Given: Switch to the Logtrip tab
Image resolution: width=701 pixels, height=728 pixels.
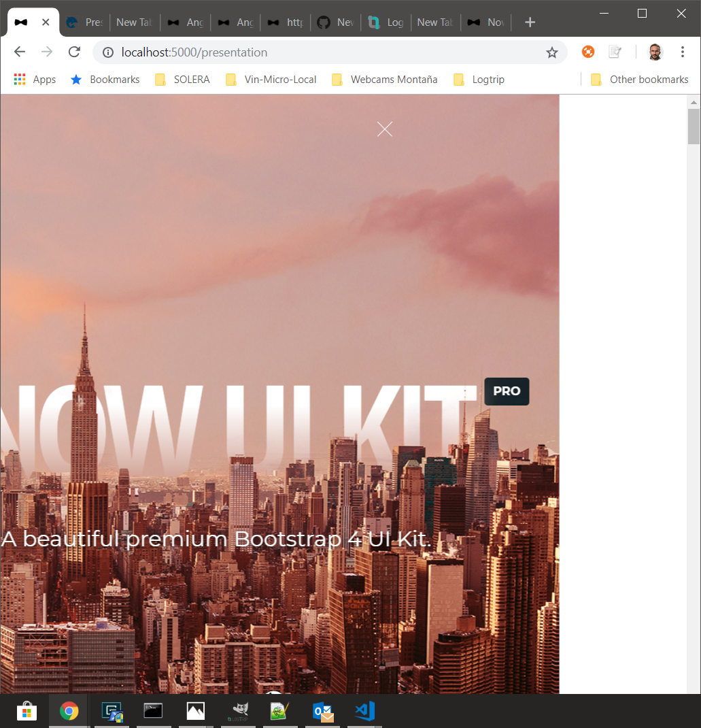Looking at the screenshot, I should click(386, 22).
